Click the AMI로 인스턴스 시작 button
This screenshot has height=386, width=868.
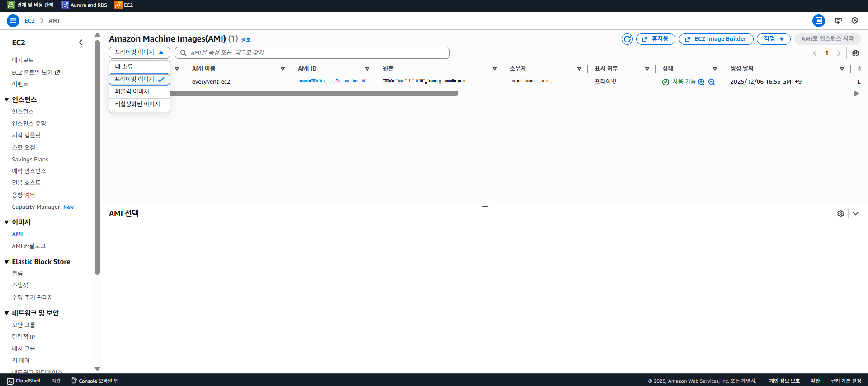[827, 39]
